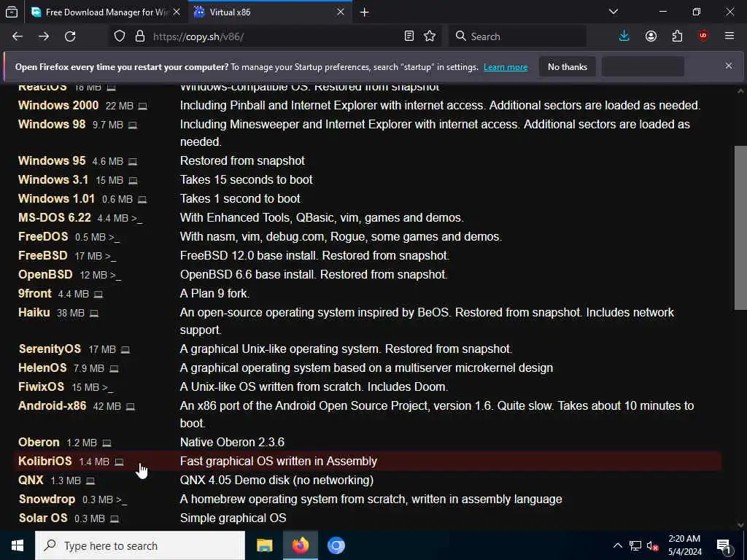This screenshot has height=560, width=747.
Task: Dismiss the startup notification bar
Action: [x=729, y=66]
